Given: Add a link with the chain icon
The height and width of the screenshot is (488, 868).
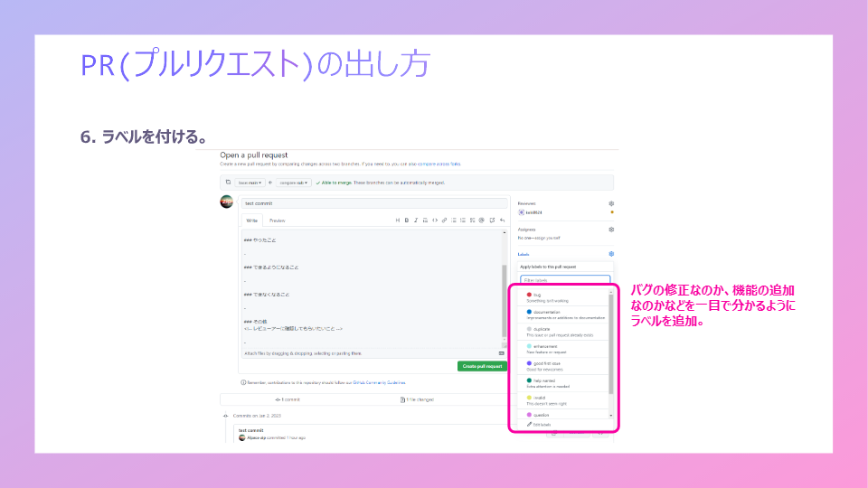Looking at the screenshot, I should click(x=444, y=221).
